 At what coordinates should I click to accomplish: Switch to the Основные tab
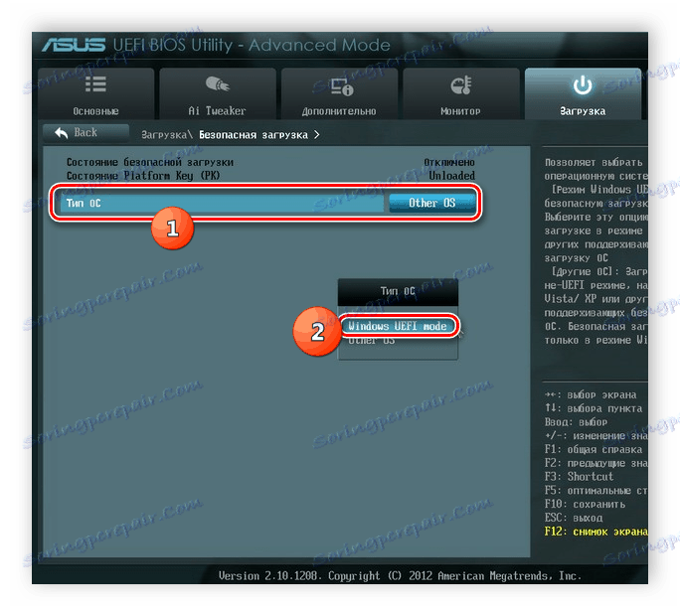95,93
